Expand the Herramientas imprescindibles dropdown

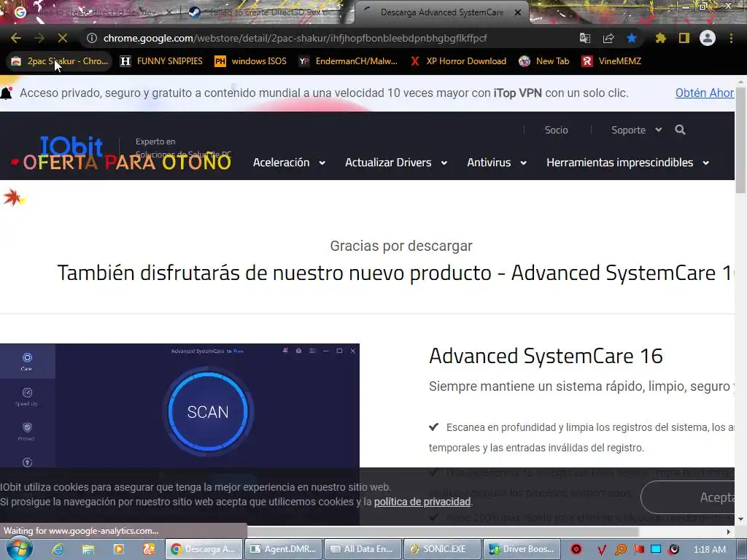[628, 163]
